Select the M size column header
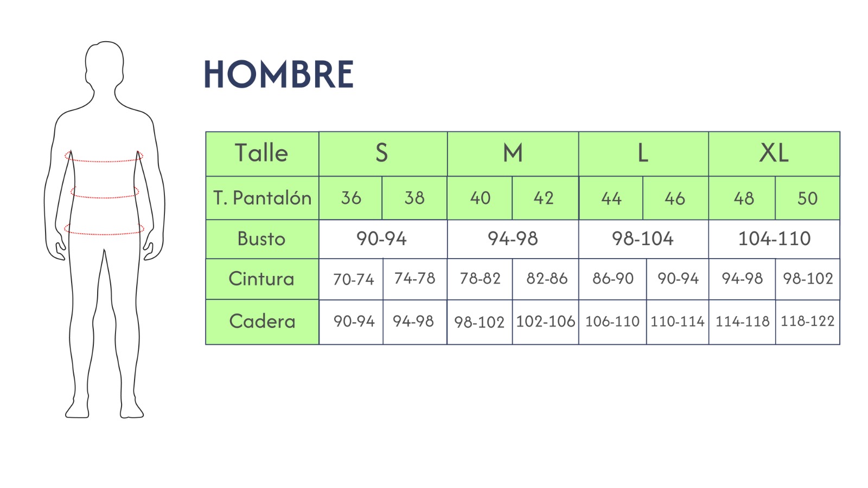 point(513,153)
